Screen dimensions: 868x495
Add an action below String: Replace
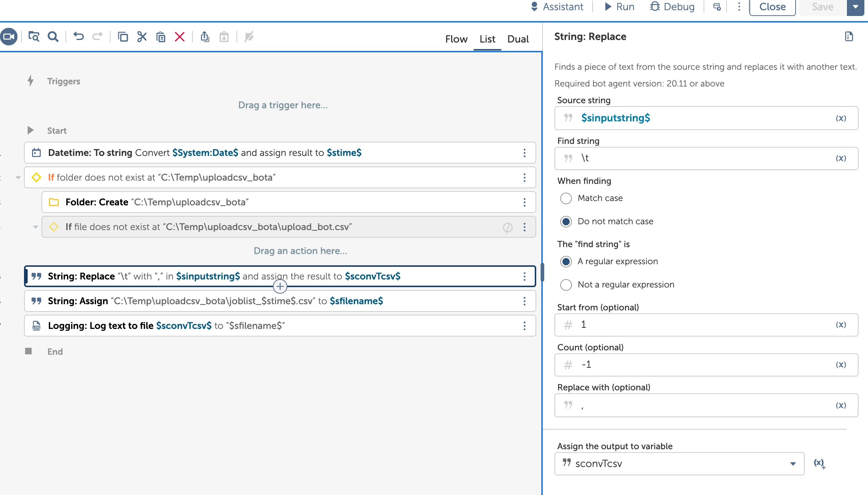[280, 287]
